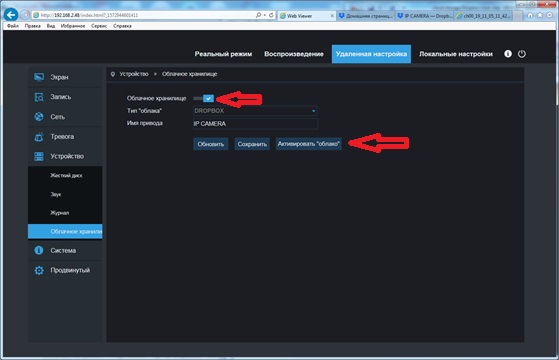Switch to Реальный режим tab
The image size is (559, 360).
point(223,54)
